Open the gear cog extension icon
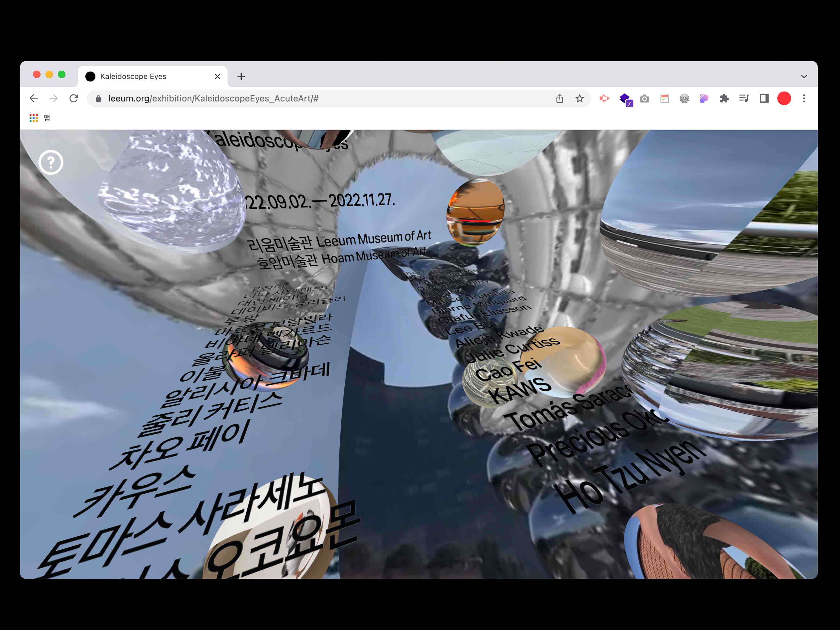Screen dimensions: 840x630 tap(684, 99)
